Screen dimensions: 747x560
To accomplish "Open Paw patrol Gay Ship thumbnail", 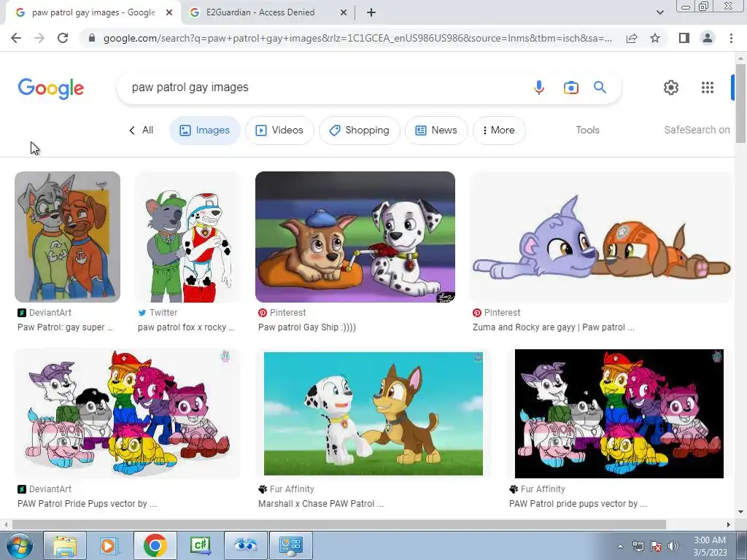I will [355, 237].
